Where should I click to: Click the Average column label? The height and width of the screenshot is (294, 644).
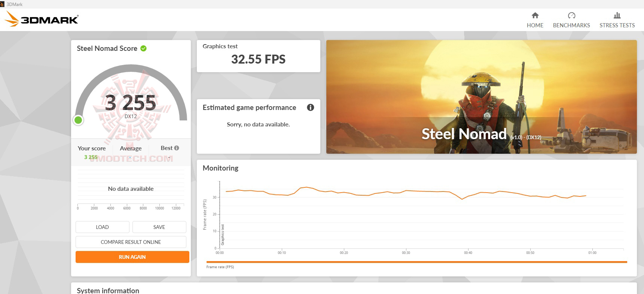point(131,148)
